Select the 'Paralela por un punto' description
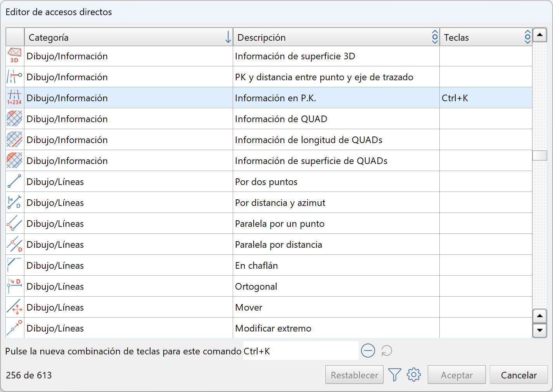This screenshot has height=392, width=553. [280, 224]
